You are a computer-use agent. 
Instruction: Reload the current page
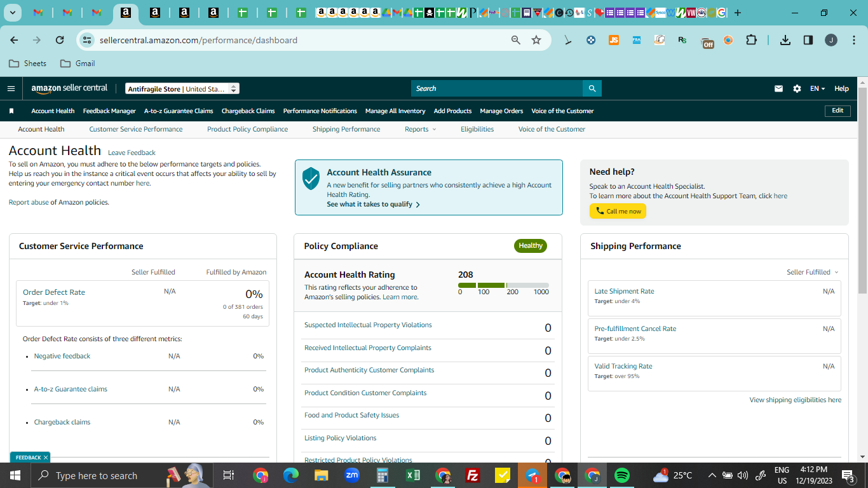pos(60,40)
